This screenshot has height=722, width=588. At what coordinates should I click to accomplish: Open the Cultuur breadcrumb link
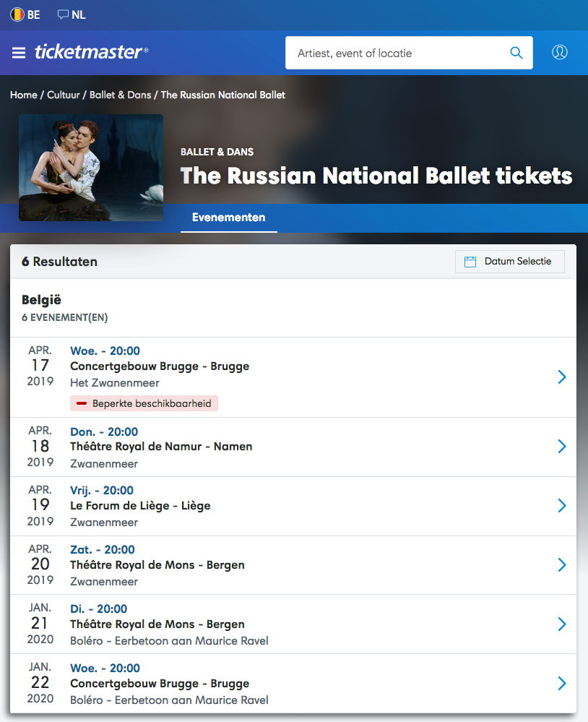pos(64,95)
